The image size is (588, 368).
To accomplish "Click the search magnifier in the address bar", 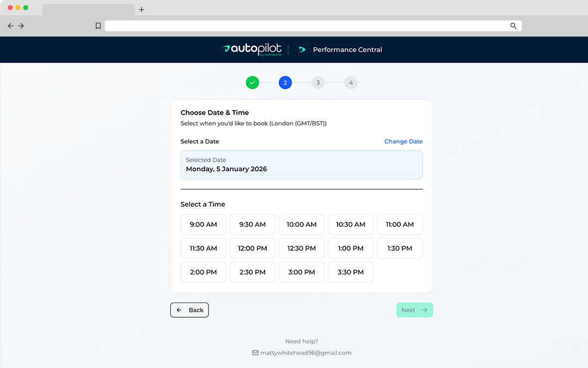I will (512, 25).
